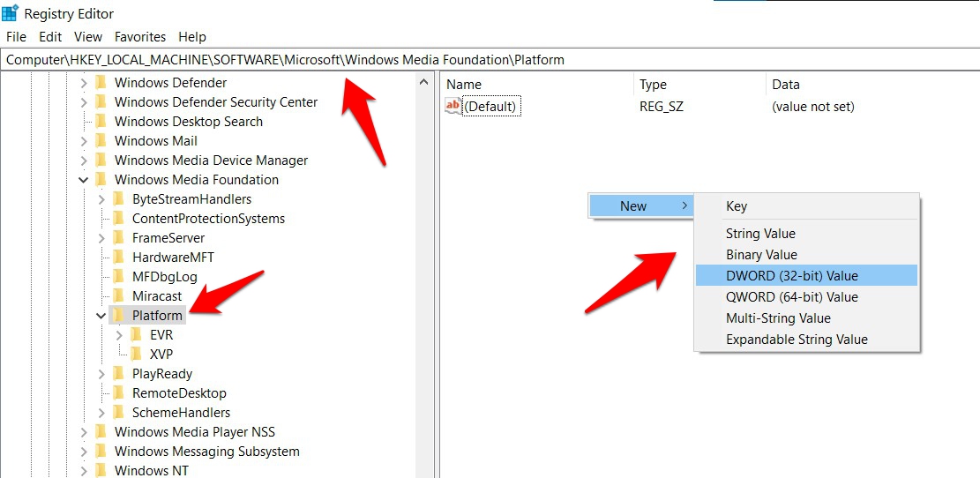Select the Platform folder icon
This screenshot has width=980, height=478.
coord(118,316)
